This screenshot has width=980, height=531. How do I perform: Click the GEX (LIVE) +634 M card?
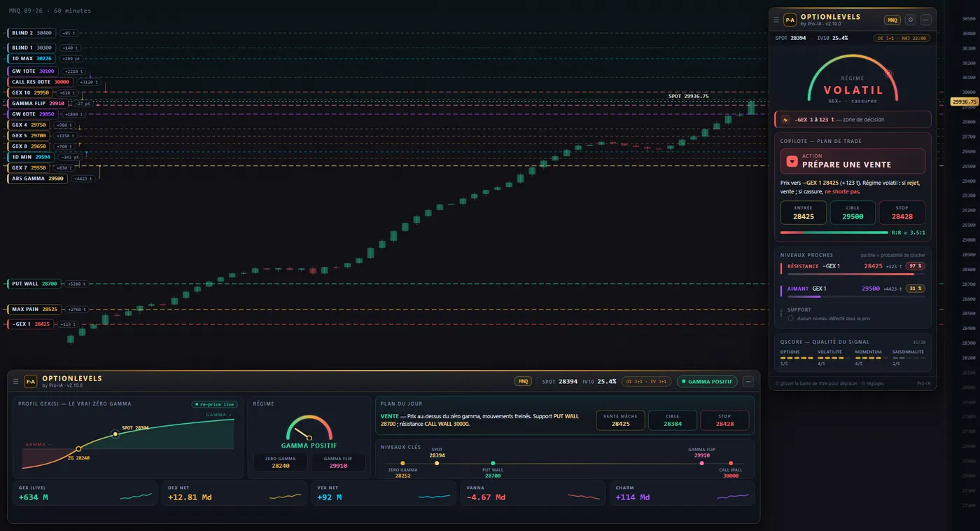85,493
